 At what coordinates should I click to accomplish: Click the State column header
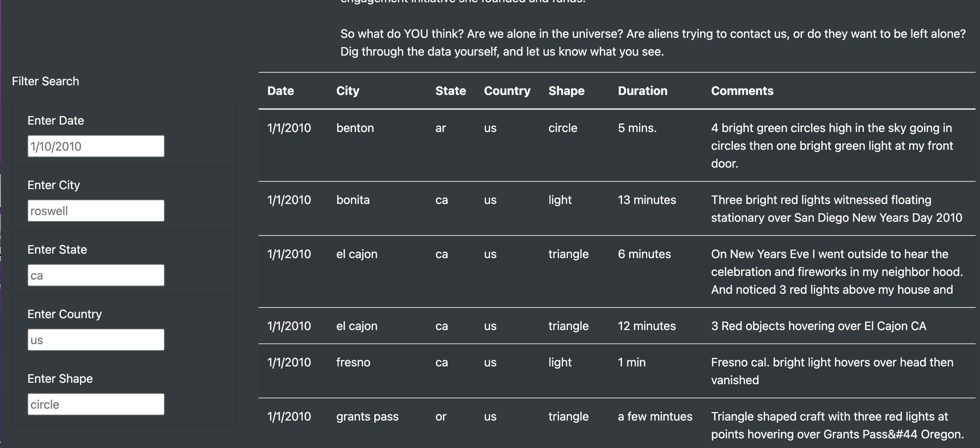click(x=450, y=91)
